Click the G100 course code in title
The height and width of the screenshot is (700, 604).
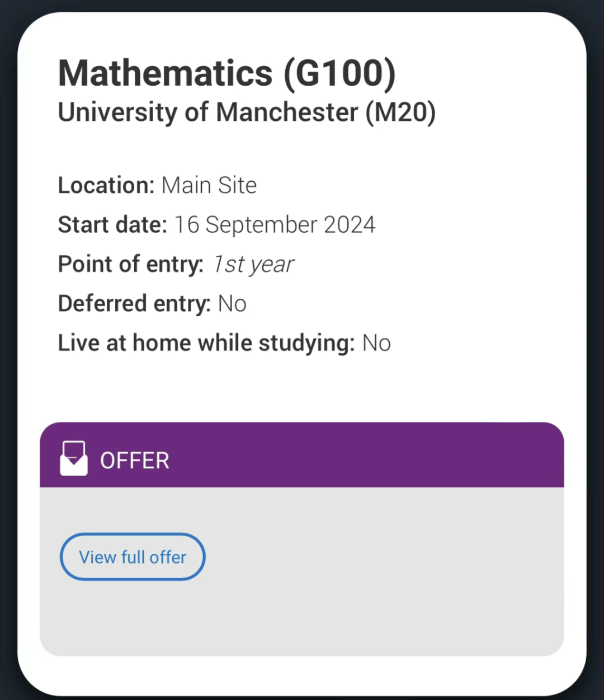tap(340, 73)
